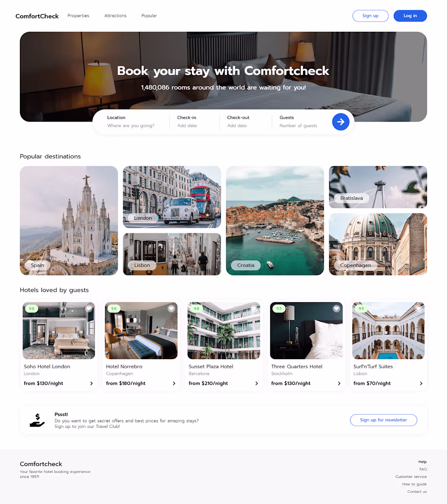This screenshot has height=504, width=447.
Task: Click the dollar-in-hand Travel Club icon
Action: pyautogui.click(x=37, y=419)
